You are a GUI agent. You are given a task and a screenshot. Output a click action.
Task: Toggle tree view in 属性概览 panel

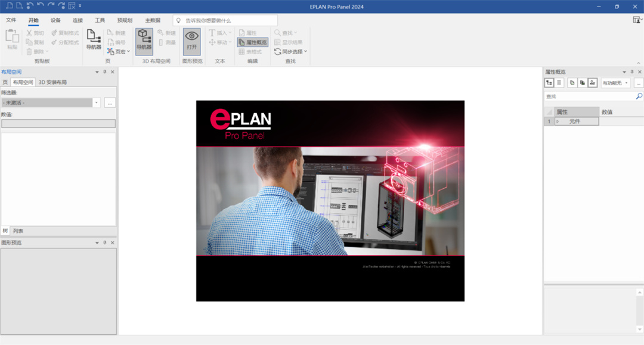(x=549, y=83)
